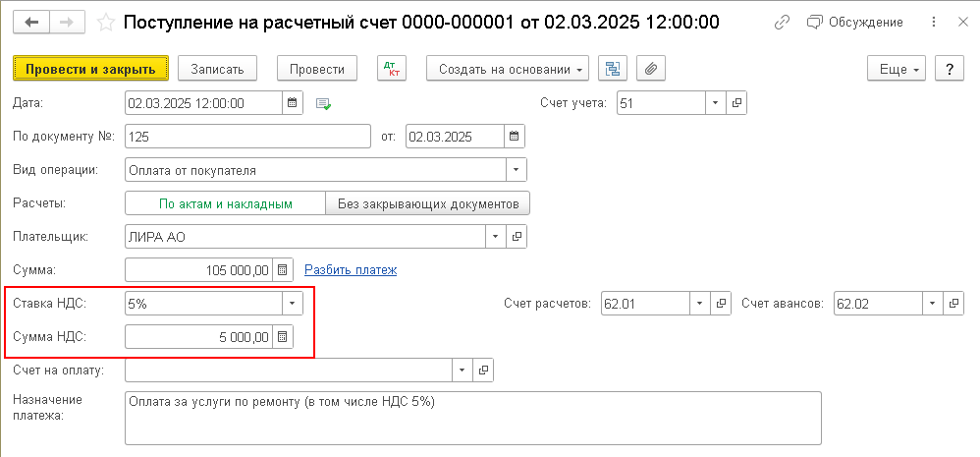Select По актам и накладным toggle
Viewport: 980px width, 457px height.
[x=226, y=203]
